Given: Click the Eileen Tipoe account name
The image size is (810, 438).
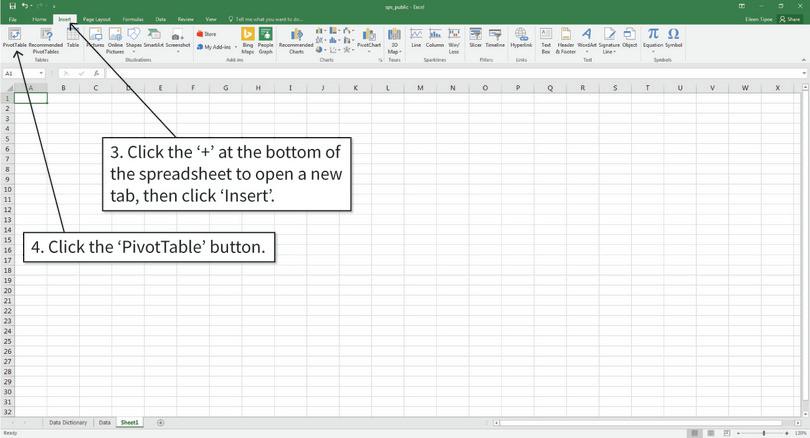Looking at the screenshot, I should [759, 19].
